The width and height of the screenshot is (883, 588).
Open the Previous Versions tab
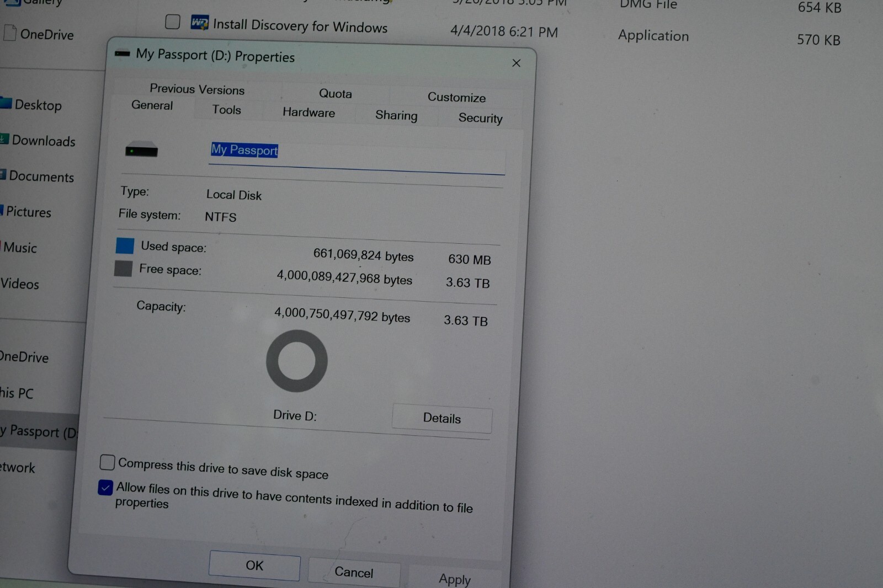[x=197, y=89]
